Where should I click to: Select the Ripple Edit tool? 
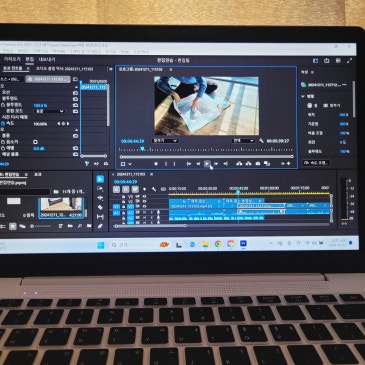[x=100, y=198]
